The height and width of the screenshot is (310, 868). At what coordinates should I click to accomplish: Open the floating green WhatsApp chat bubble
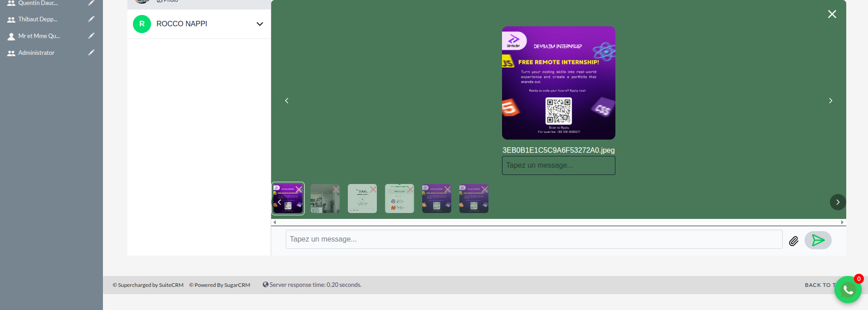pos(848,290)
